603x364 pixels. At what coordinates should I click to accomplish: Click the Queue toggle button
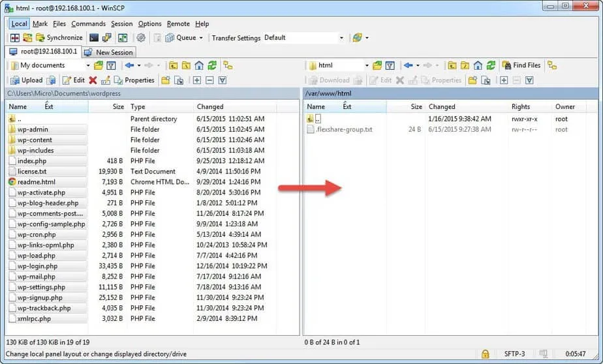(181, 38)
